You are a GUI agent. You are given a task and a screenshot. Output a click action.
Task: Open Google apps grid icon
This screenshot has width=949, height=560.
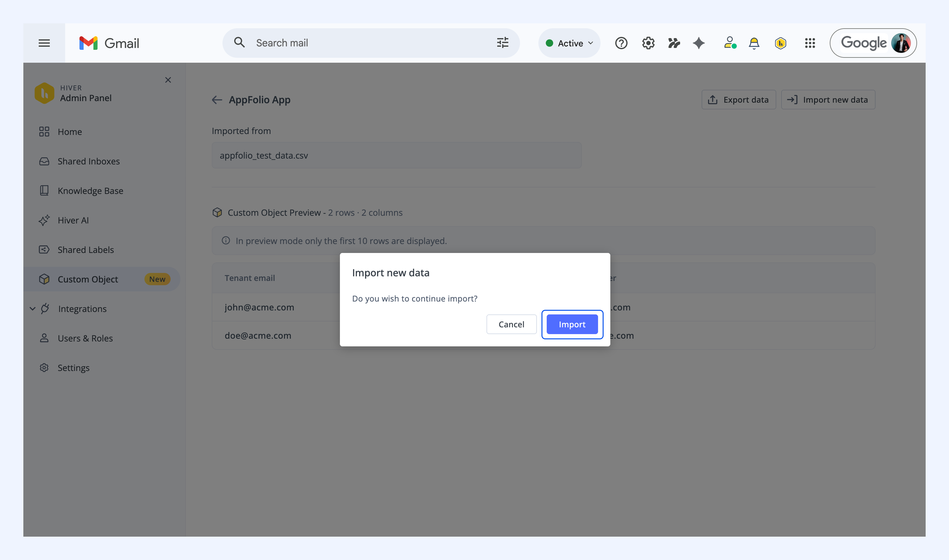tap(810, 43)
